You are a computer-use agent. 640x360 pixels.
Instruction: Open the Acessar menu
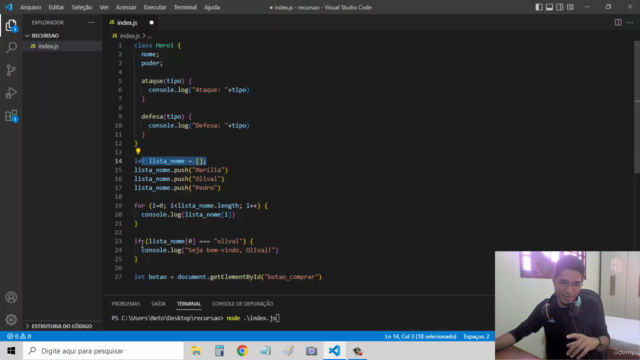(x=126, y=7)
